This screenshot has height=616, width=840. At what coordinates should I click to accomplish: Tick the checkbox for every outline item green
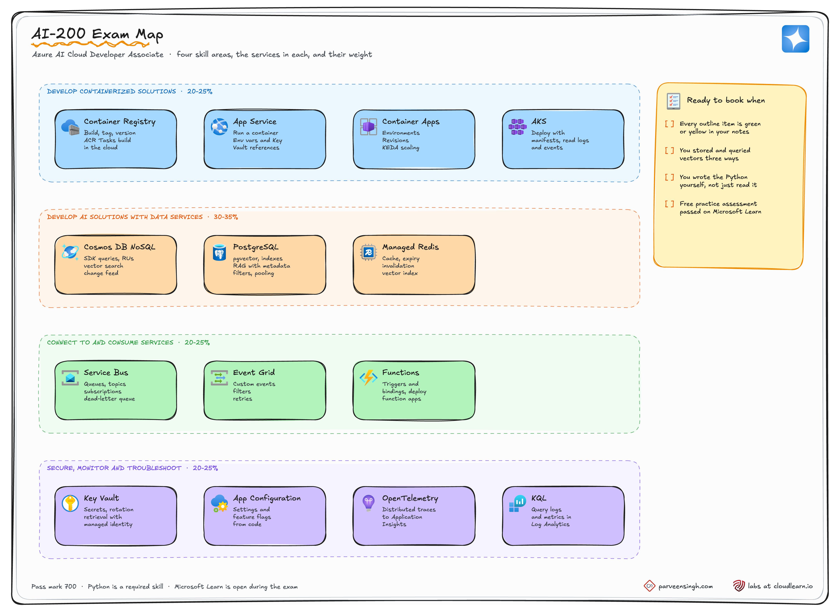[669, 124]
